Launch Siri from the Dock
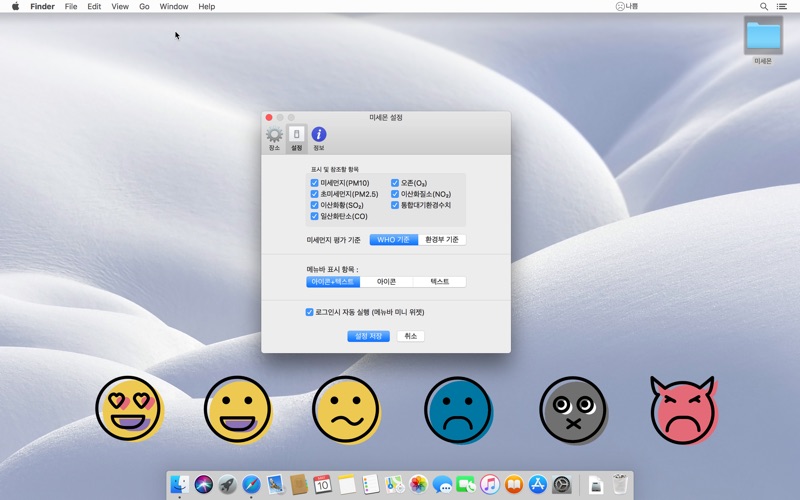 pos(204,484)
